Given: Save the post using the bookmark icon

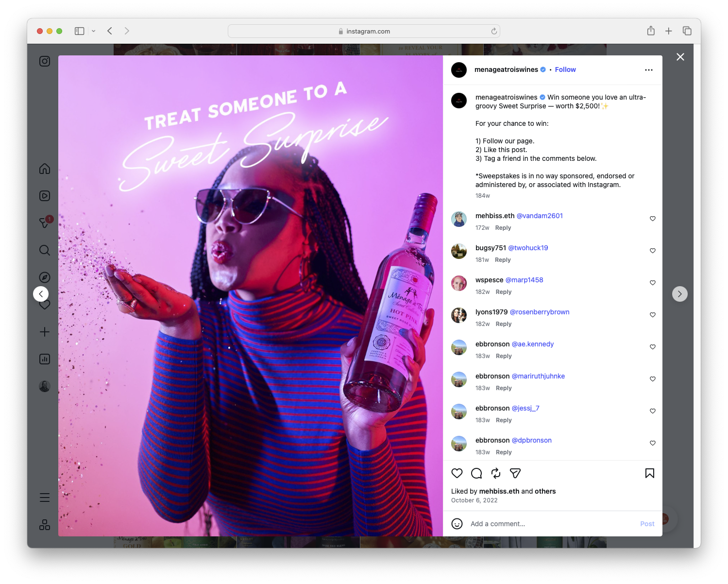Looking at the screenshot, I should click(649, 473).
